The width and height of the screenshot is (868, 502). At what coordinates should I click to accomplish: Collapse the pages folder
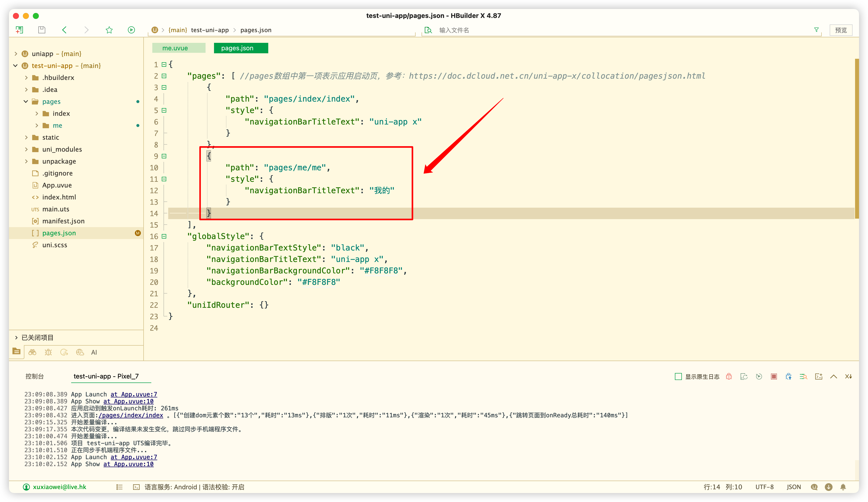(26, 101)
